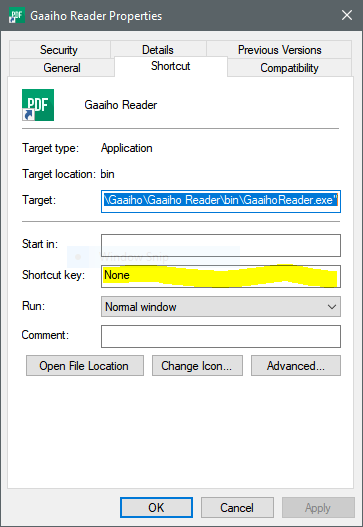Click the Gaaiho Reader PDF shortcut icon
This screenshot has width=363, height=527.
click(38, 105)
